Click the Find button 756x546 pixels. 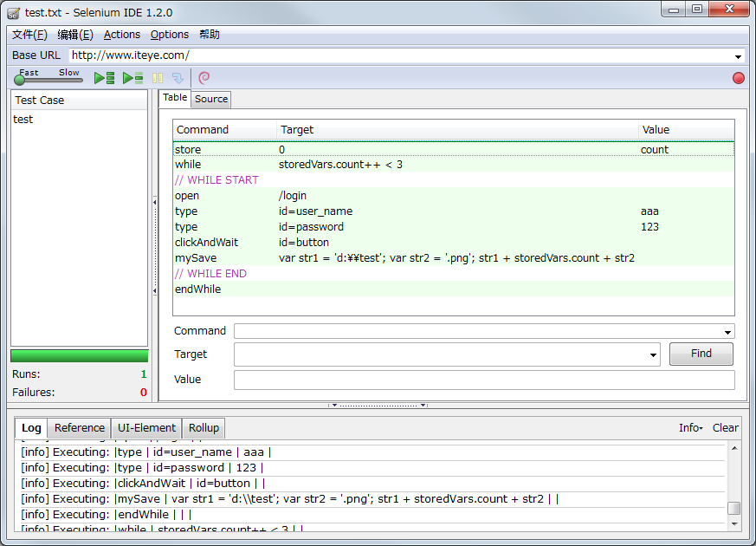click(x=701, y=354)
